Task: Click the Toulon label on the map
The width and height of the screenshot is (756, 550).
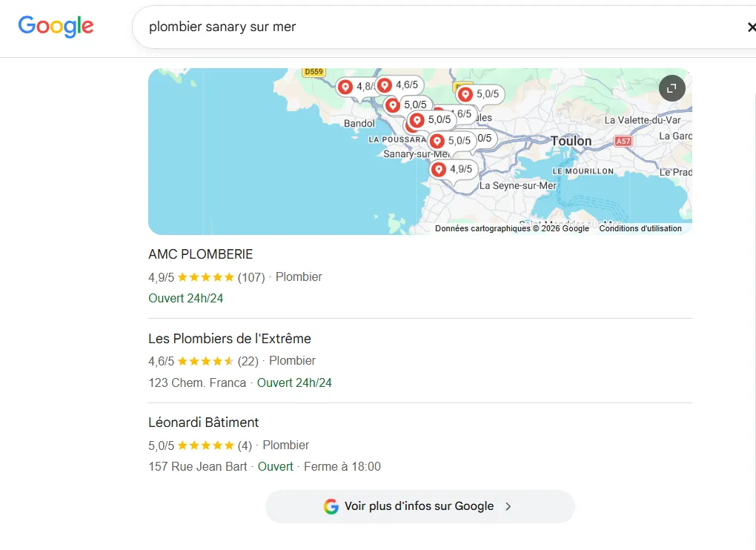Action: pos(571,142)
